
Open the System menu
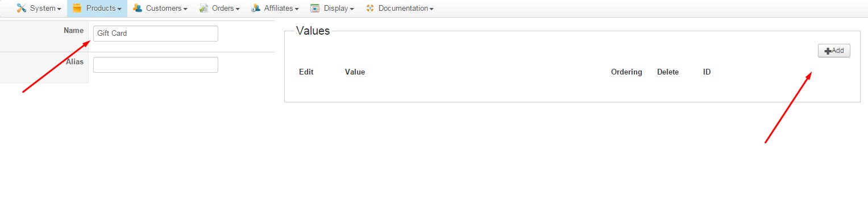pos(39,9)
